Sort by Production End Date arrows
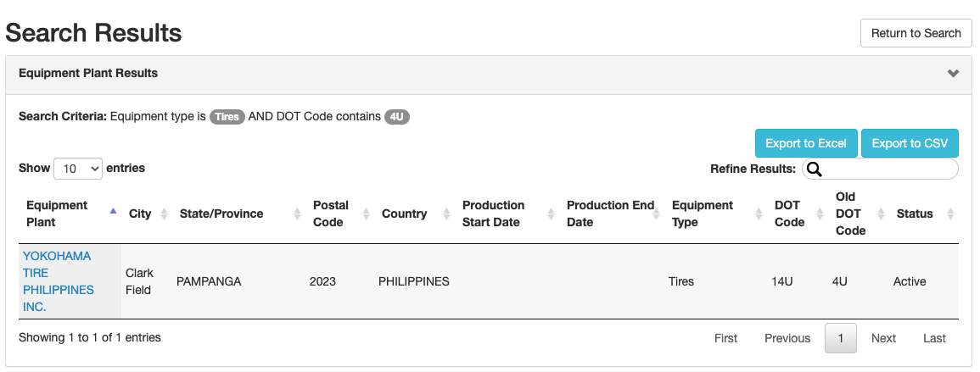Screen dimensions: 980x372 [658, 214]
